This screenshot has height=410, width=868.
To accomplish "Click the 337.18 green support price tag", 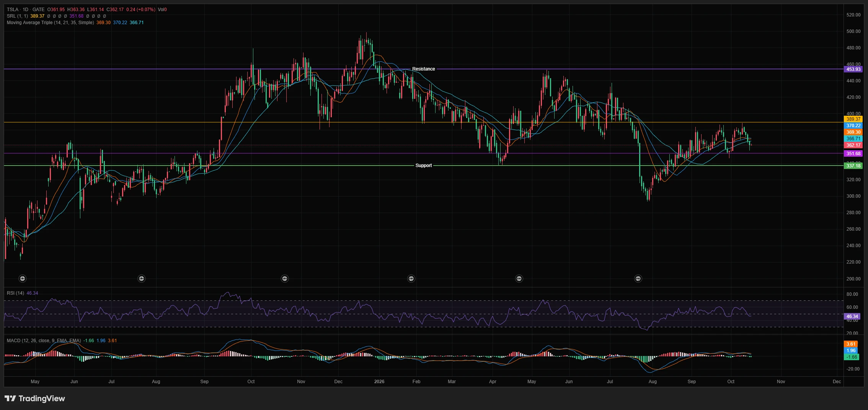I will pos(853,166).
